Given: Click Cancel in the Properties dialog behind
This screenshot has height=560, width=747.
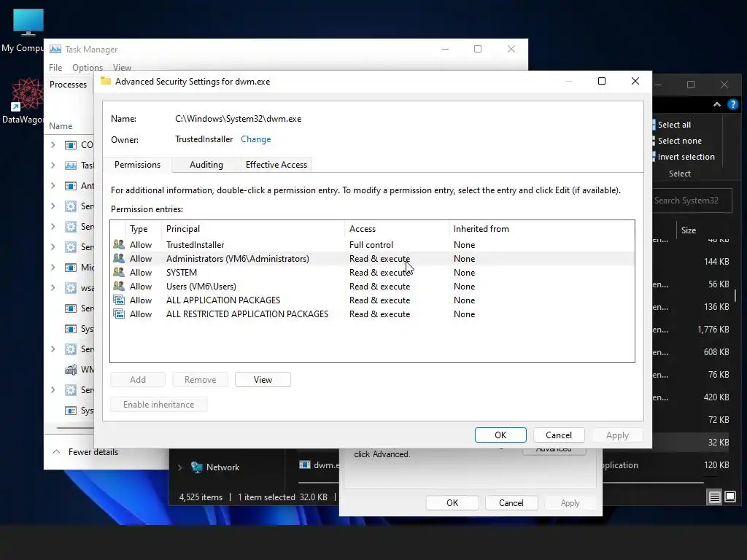Looking at the screenshot, I should (511, 503).
